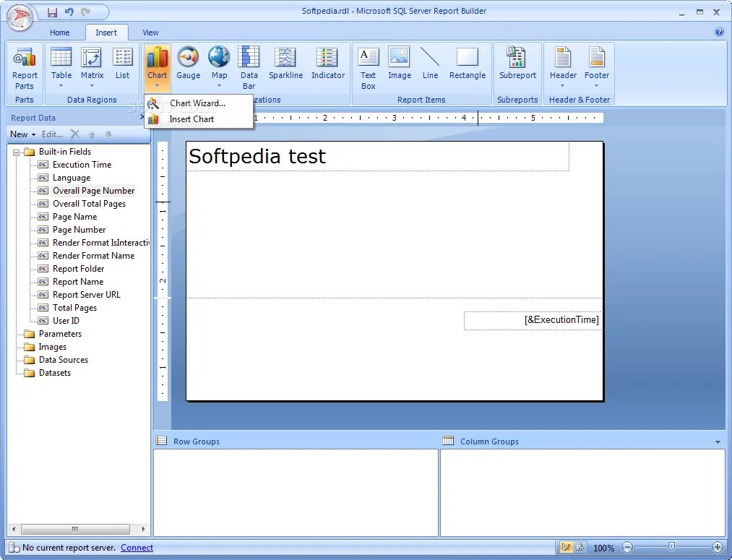Click the Redo icon
This screenshot has width=732, height=560.
point(85,12)
